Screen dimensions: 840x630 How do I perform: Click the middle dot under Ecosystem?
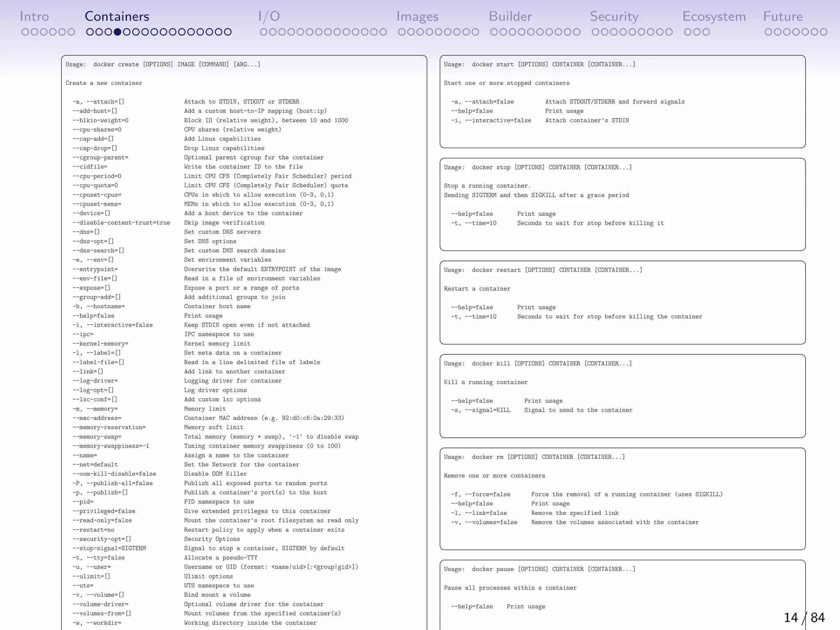697,32
